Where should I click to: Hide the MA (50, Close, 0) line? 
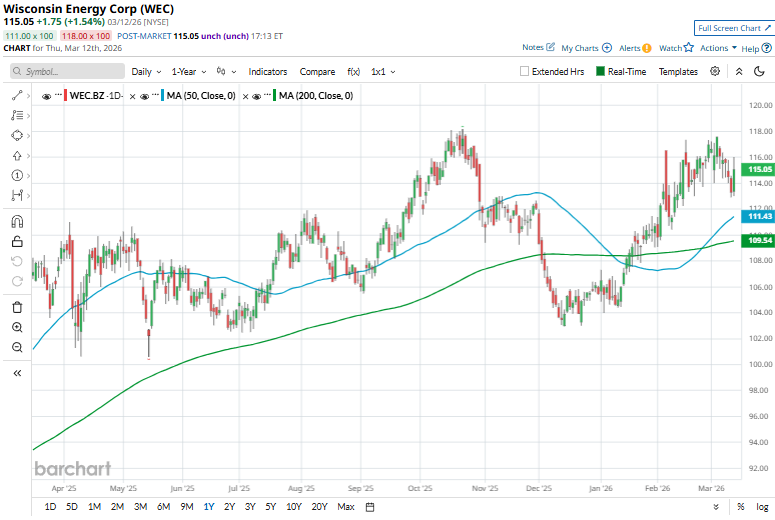click(146, 96)
